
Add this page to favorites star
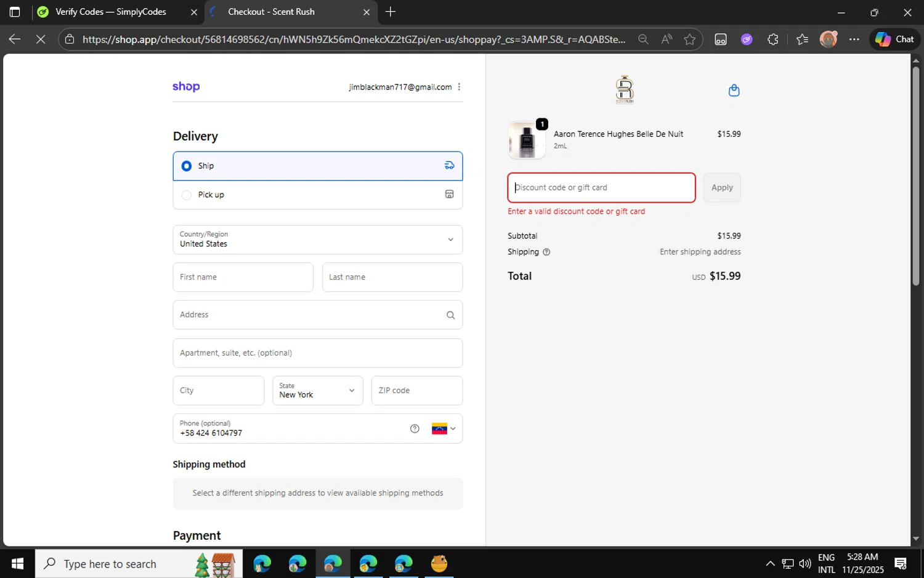pos(689,39)
